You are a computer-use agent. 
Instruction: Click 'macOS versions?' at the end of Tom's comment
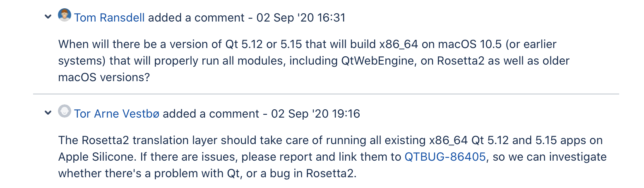104,77
